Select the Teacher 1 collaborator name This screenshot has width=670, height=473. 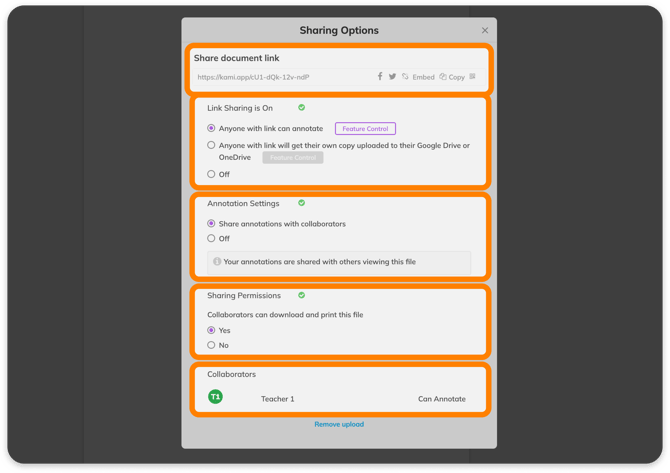tap(278, 399)
